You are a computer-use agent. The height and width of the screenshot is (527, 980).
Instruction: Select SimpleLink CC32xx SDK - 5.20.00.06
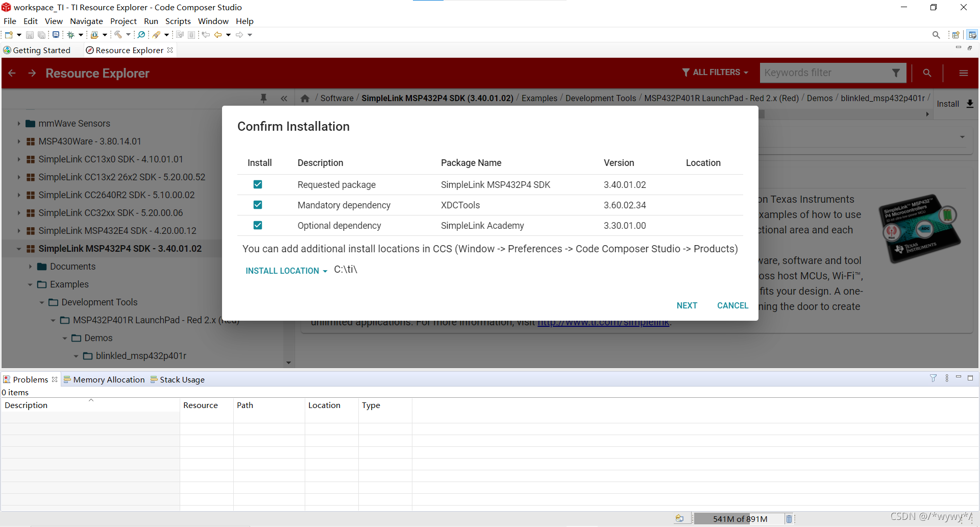(x=111, y=213)
